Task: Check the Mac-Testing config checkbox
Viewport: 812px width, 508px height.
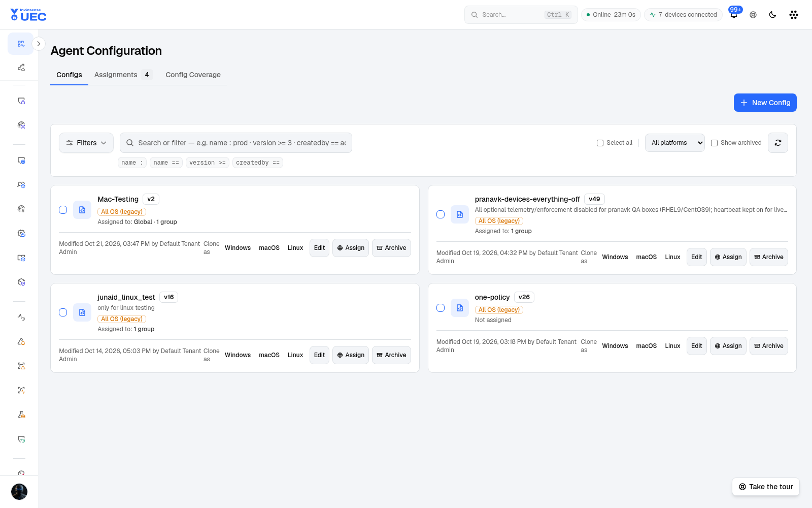Action: point(63,210)
